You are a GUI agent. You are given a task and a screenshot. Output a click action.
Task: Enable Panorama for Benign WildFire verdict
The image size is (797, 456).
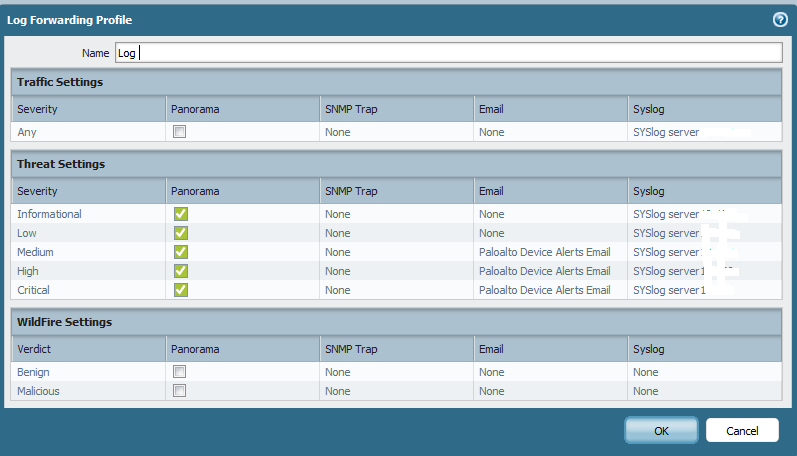179,372
